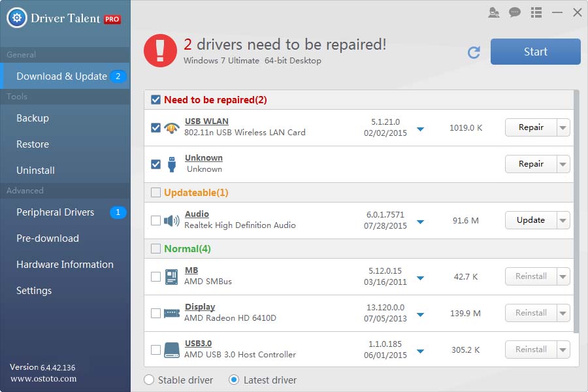This screenshot has width=588, height=392.
Task: Click the Peripheral Drivers count badge
Action: point(118,212)
